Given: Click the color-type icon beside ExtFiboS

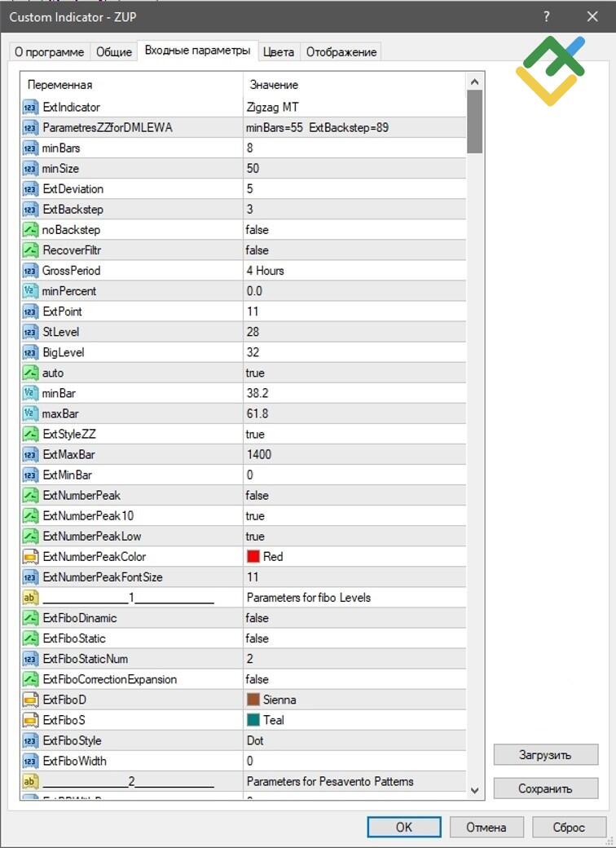Looking at the screenshot, I should [30, 720].
